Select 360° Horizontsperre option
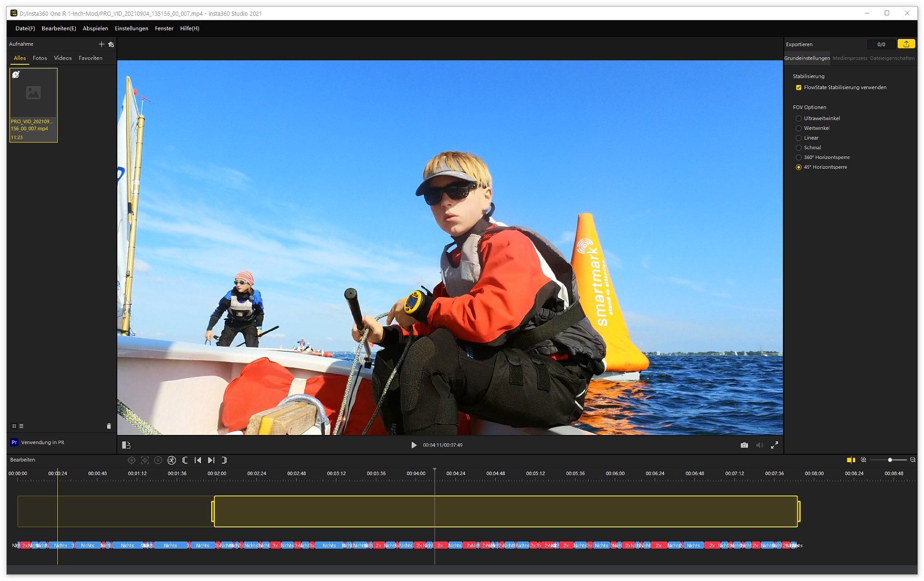Image resolution: width=924 pixels, height=581 pixels. [x=798, y=158]
